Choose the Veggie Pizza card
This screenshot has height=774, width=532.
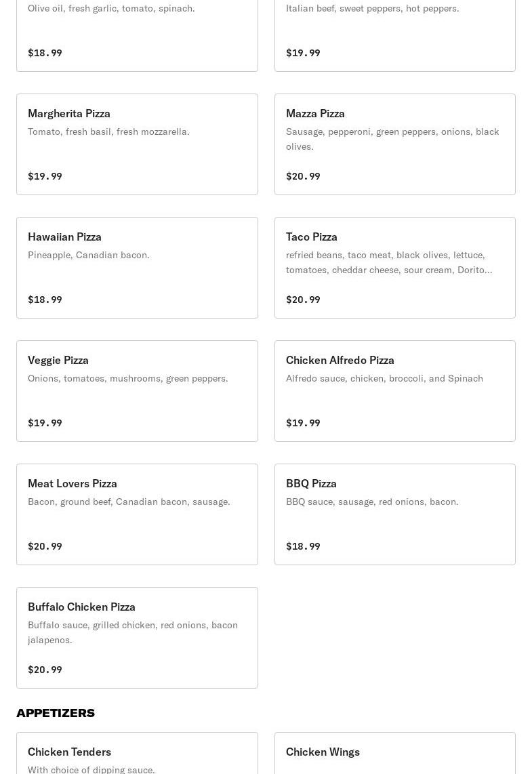pos(137,391)
